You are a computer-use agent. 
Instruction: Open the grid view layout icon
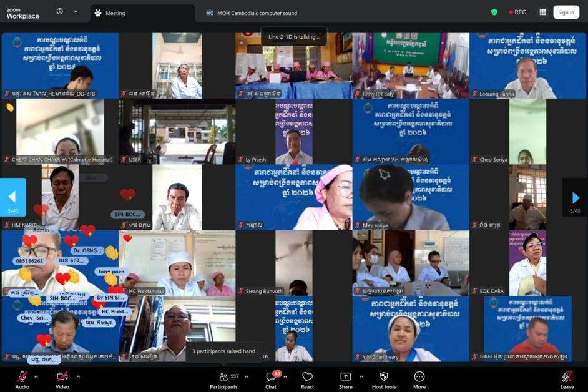pyautogui.click(x=542, y=12)
